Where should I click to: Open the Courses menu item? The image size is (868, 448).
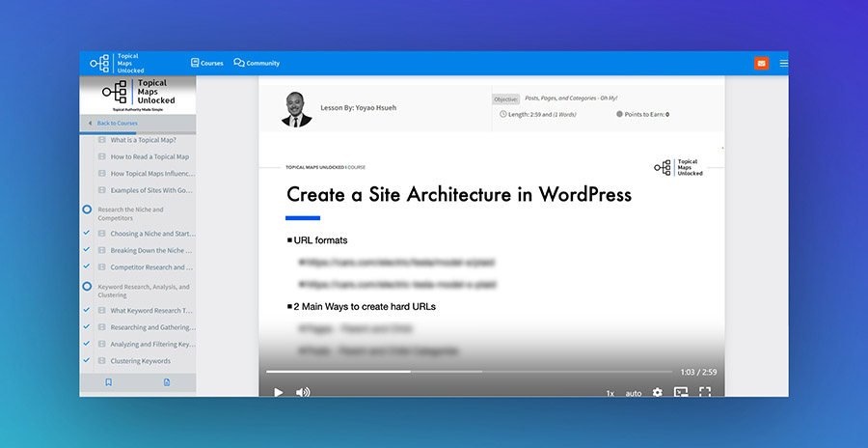206,63
